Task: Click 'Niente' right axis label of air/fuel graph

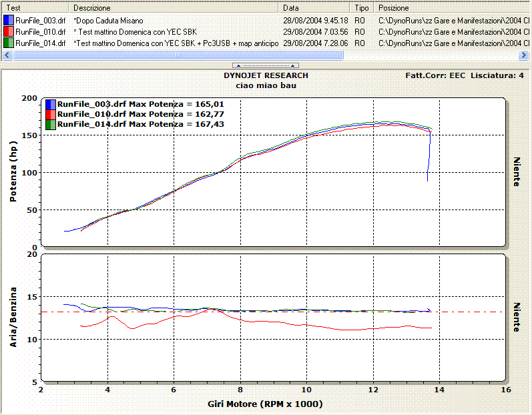Action: click(x=517, y=318)
